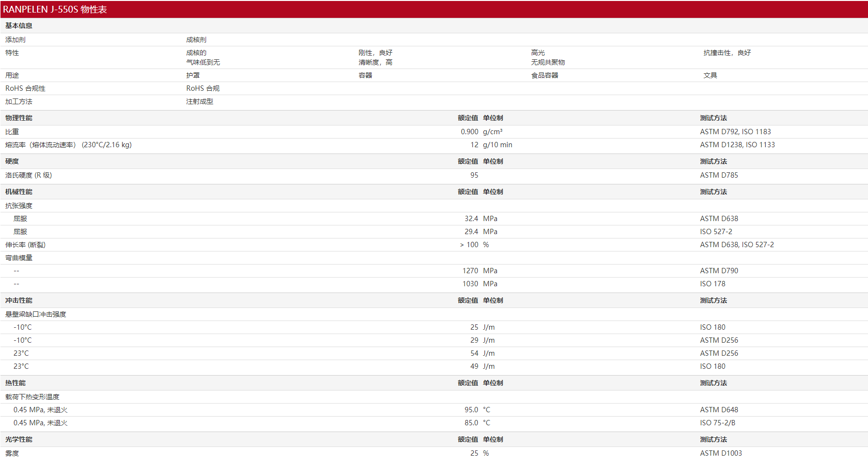Click the 'ISO 178' test method
Screen dimensions: 868x461
click(713, 284)
